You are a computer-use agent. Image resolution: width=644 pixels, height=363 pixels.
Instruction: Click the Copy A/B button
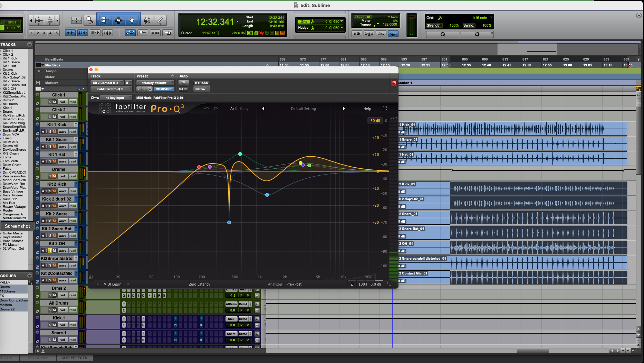pyautogui.click(x=244, y=109)
